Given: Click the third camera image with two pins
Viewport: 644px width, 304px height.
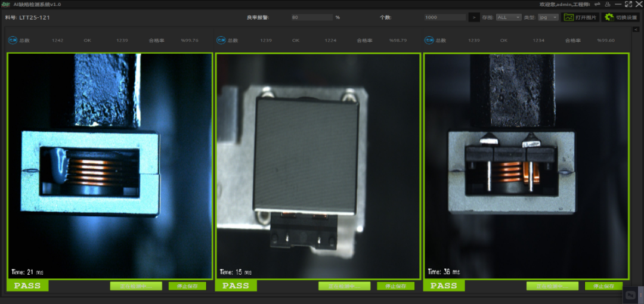Looking at the screenshot, I should click(x=526, y=166).
